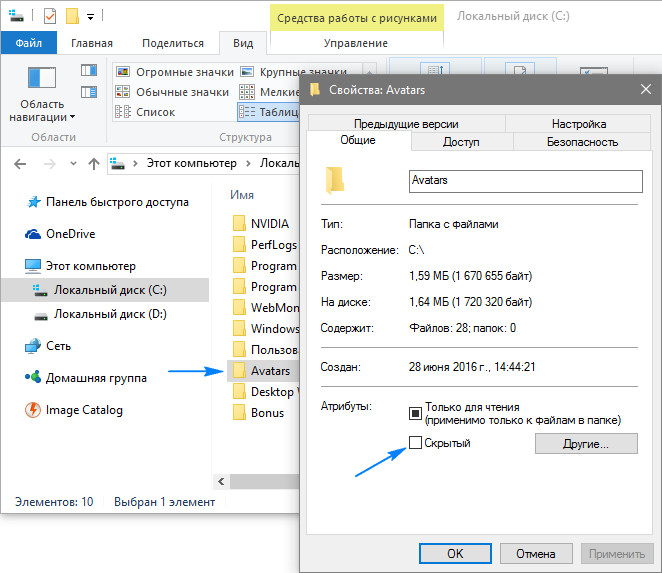
Task: Open the Главная ribbon tab
Action: click(92, 43)
